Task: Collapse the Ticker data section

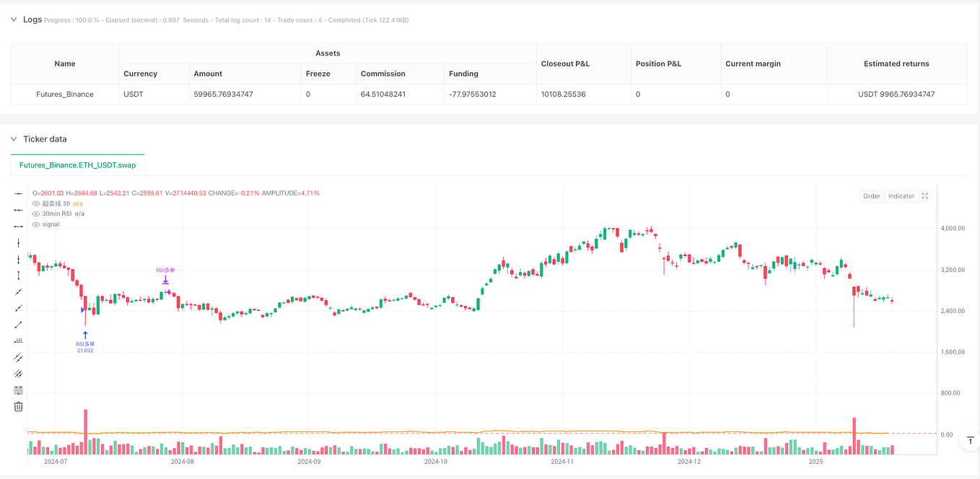Action: pos(13,139)
